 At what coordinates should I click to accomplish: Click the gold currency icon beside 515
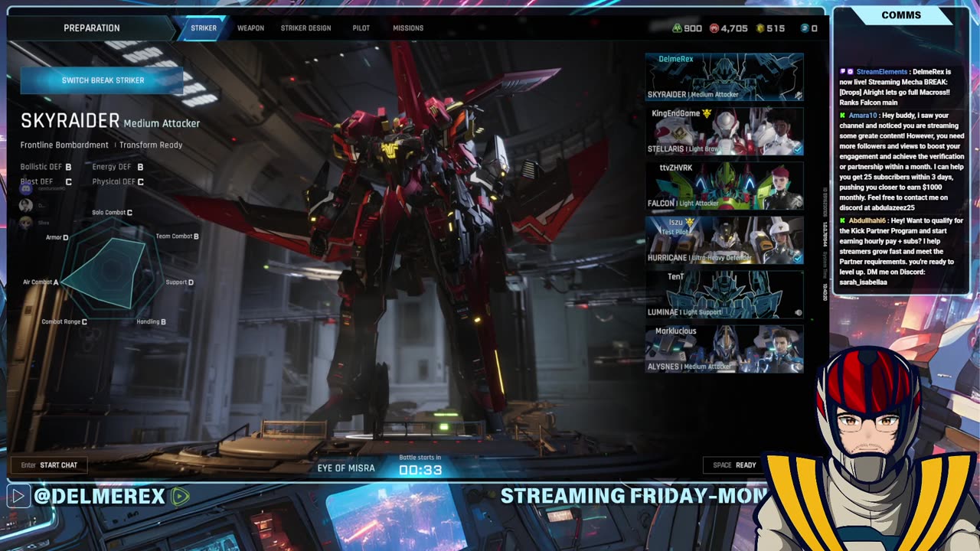click(760, 28)
